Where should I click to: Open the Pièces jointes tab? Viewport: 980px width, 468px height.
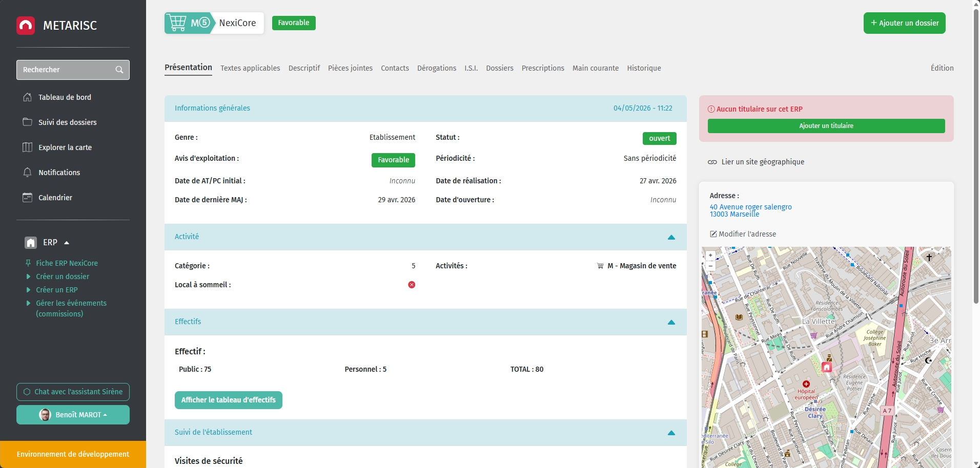[x=350, y=68]
